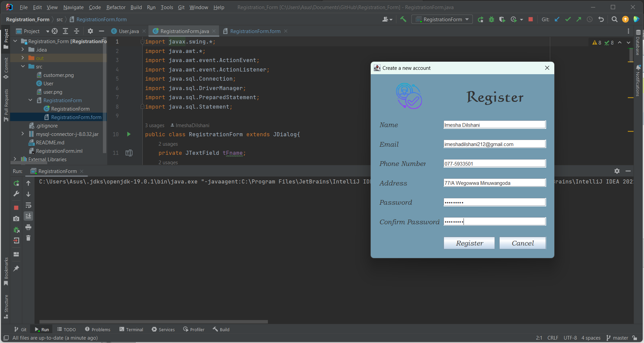Select README.md in project tree
This screenshot has height=343, width=644.
coord(50,142)
